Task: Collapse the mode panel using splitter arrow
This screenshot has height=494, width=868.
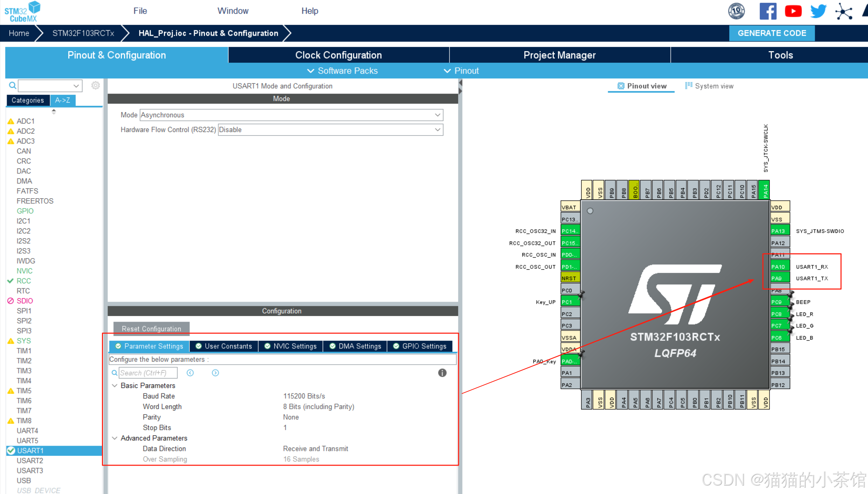Action: coord(460,83)
